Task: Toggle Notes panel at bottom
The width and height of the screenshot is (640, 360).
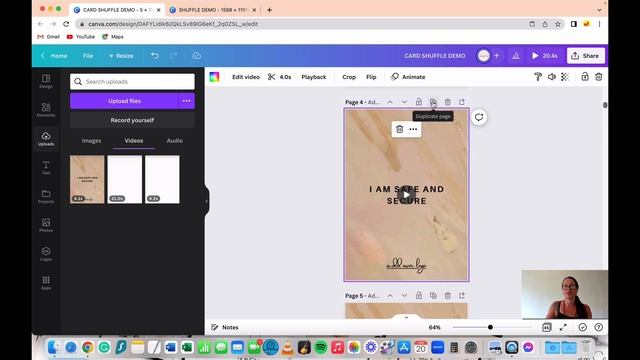Action: (x=224, y=327)
